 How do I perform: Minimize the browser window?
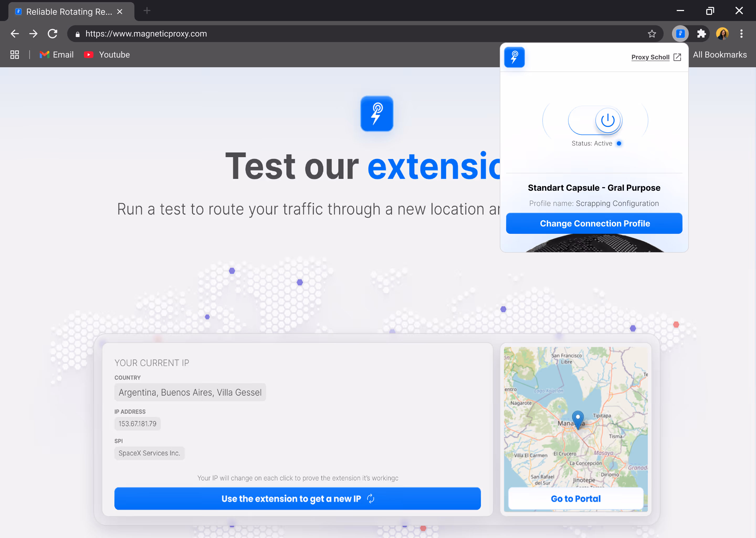(681, 11)
